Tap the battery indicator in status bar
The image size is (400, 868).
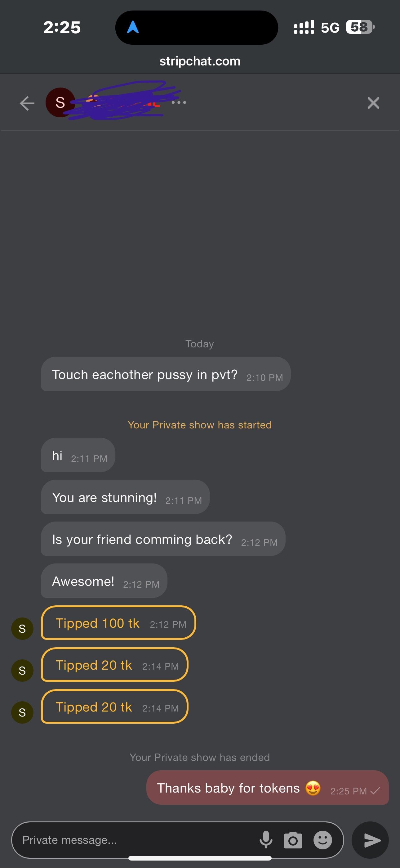pos(360,27)
